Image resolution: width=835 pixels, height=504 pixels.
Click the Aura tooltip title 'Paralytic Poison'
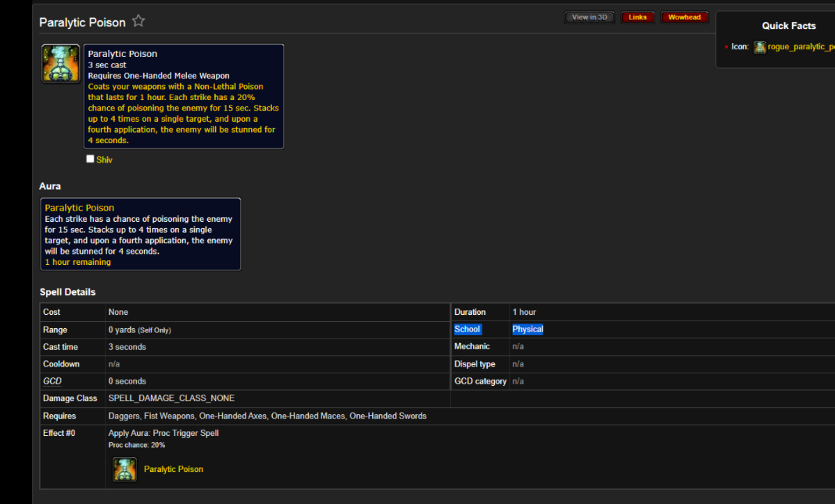pos(79,208)
